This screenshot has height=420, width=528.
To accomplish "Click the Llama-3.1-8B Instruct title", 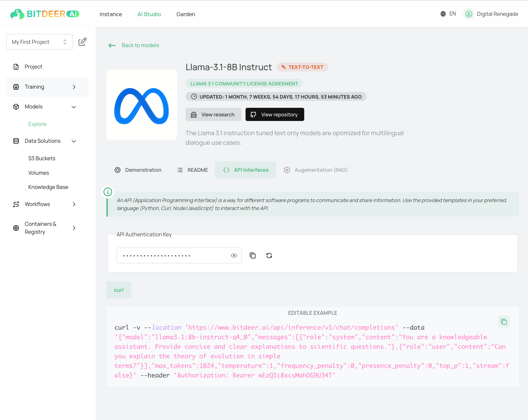I will (x=229, y=67).
